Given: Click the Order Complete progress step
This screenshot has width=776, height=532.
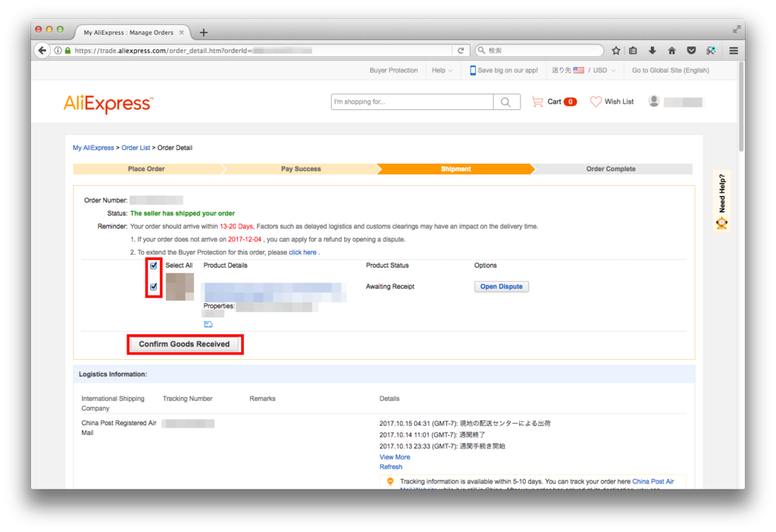Looking at the screenshot, I should [611, 169].
